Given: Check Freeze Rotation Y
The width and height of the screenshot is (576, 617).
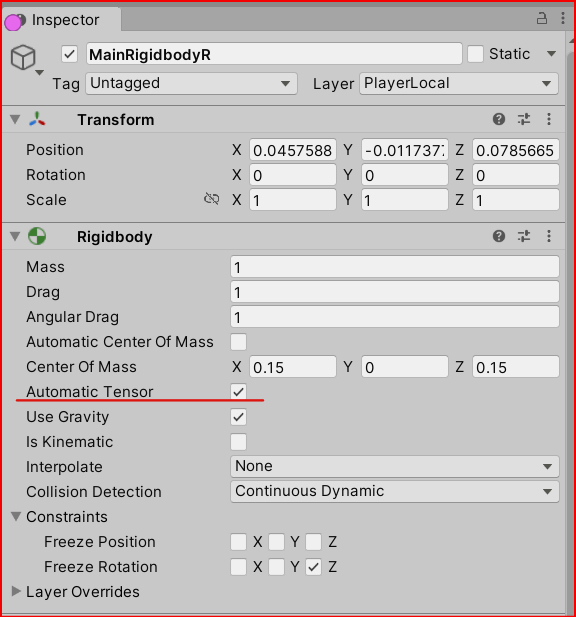Looking at the screenshot, I should pos(276,567).
